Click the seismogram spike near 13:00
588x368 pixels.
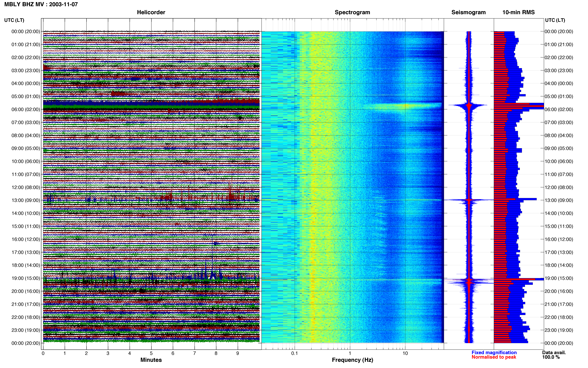pyautogui.click(x=469, y=200)
